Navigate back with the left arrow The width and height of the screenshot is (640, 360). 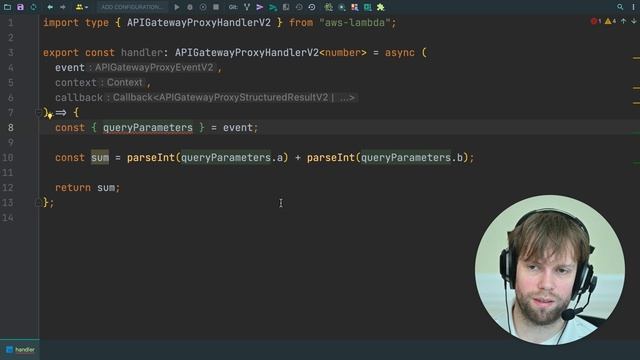click(50, 7)
